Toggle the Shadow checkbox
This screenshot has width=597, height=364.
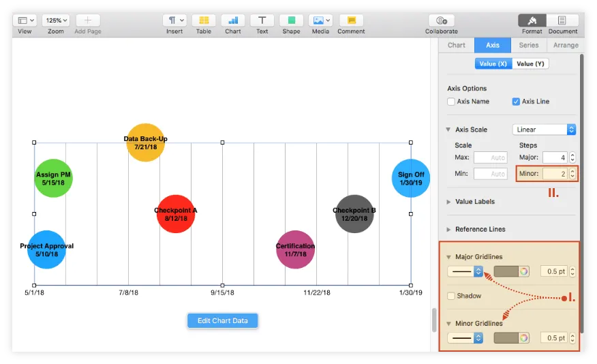(451, 296)
